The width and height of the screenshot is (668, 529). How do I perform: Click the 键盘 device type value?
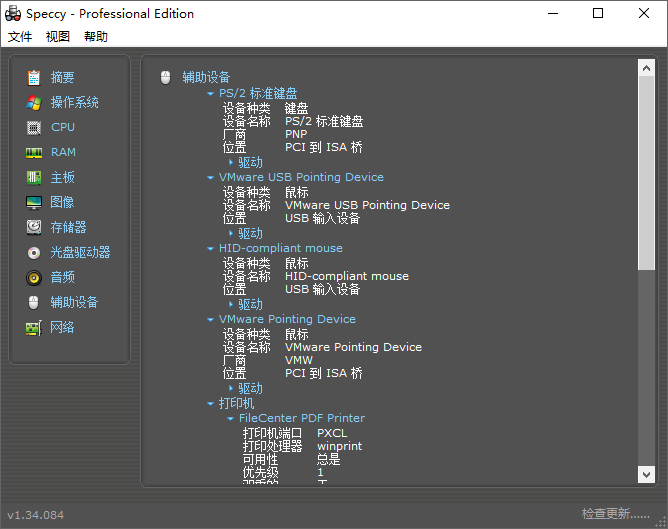point(297,108)
